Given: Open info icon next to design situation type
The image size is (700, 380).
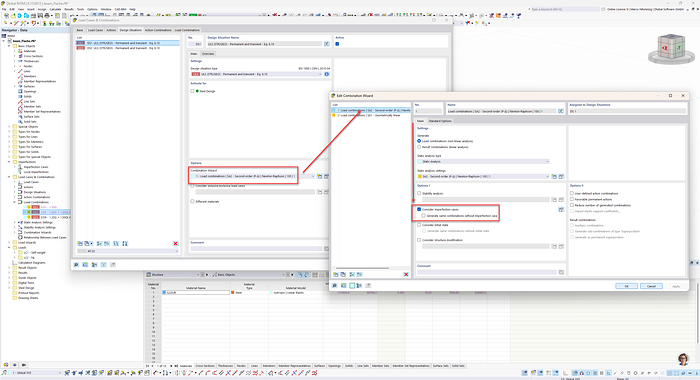Looking at the screenshot, I should click(x=327, y=74).
